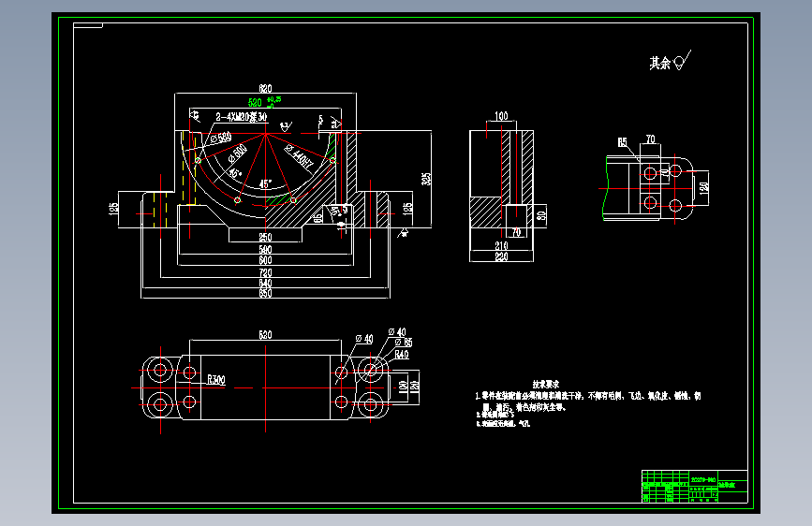Click the 840 dimension text
The width and height of the screenshot is (812, 526).
click(x=265, y=284)
